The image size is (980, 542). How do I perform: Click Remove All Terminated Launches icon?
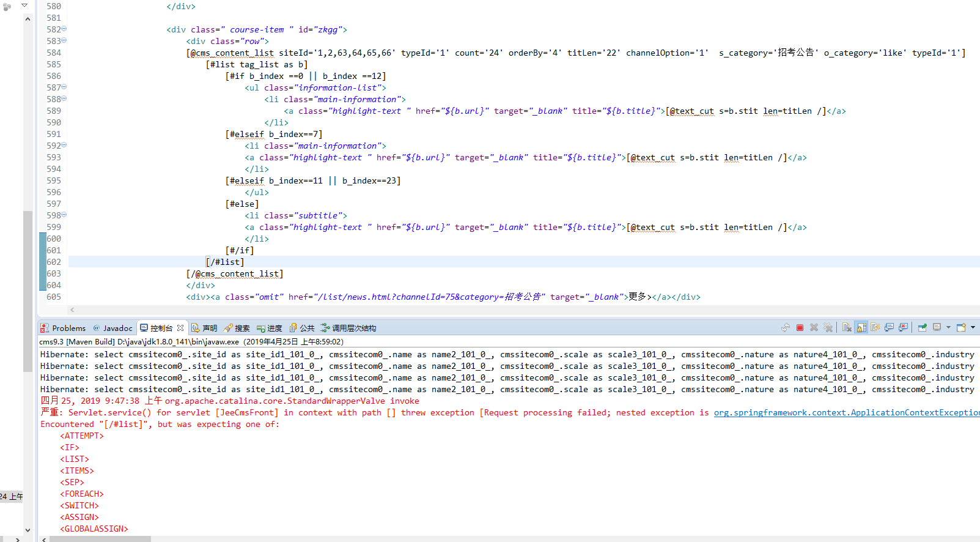[x=828, y=328]
